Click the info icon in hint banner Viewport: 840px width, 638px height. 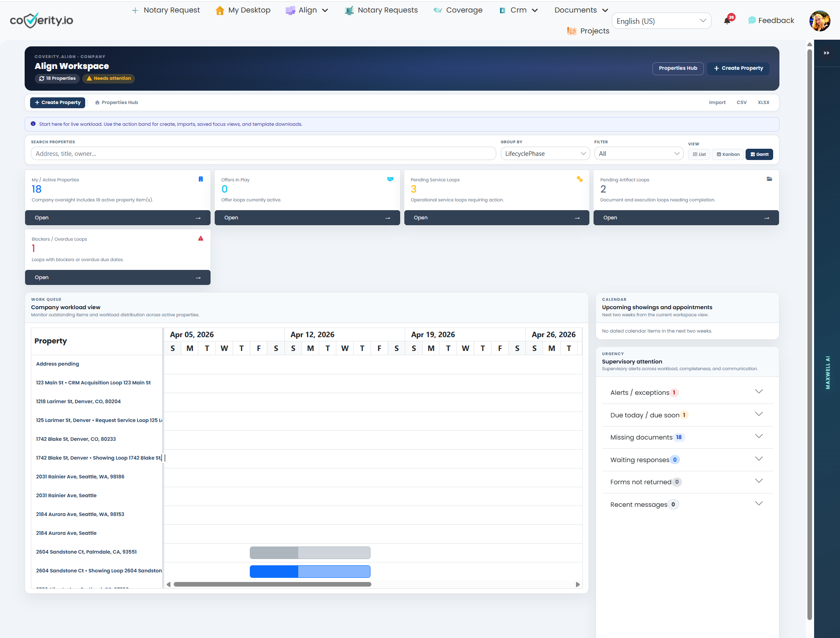[x=33, y=124]
